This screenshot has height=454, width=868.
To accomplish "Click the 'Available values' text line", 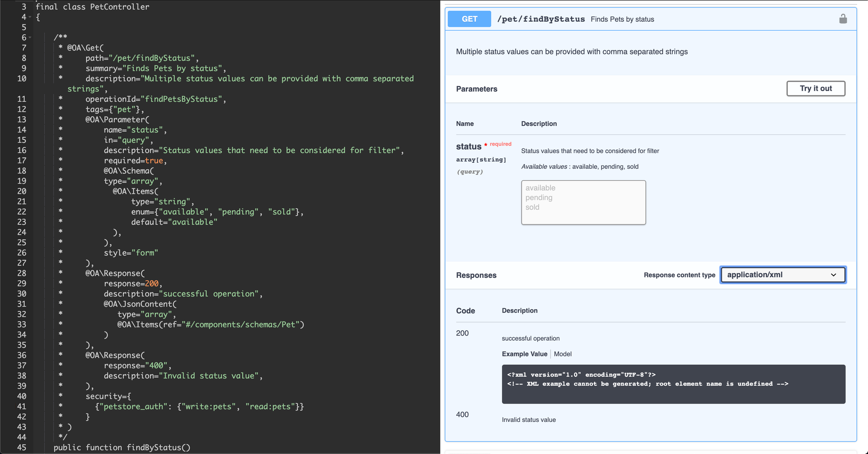I will point(580,167).
